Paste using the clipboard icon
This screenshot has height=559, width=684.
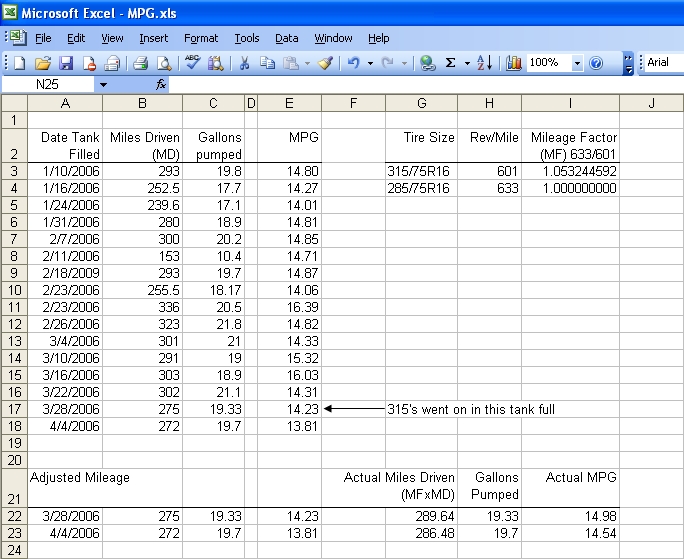291,63
